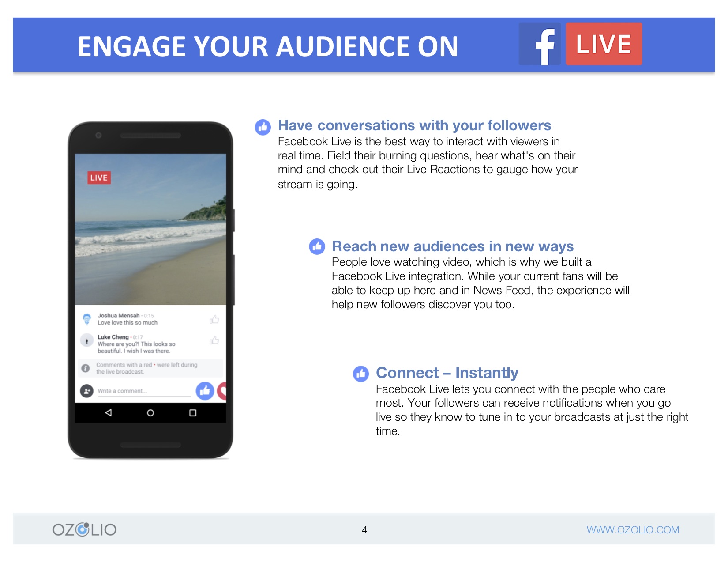Click thumbs-up icon beside 'Connect – Instantly' heading
The width and height of the screenshot is (728, 563).
(x=361, y=374)
